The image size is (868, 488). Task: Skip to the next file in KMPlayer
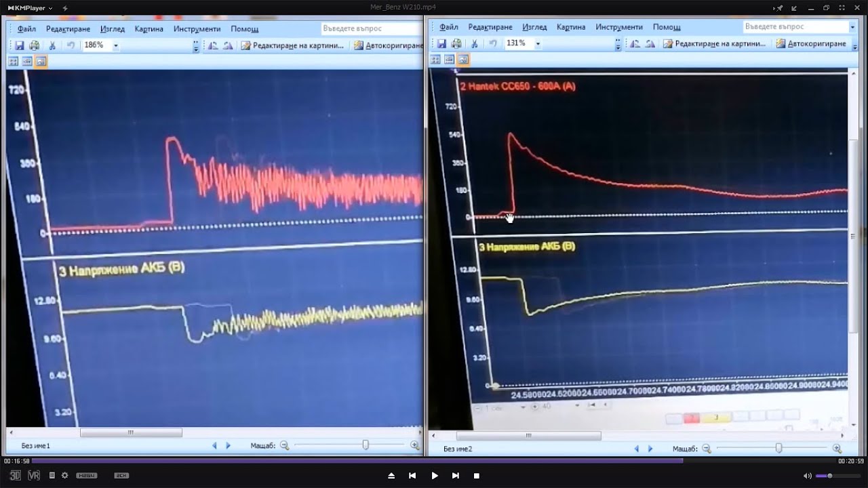[x=456, y=476]
